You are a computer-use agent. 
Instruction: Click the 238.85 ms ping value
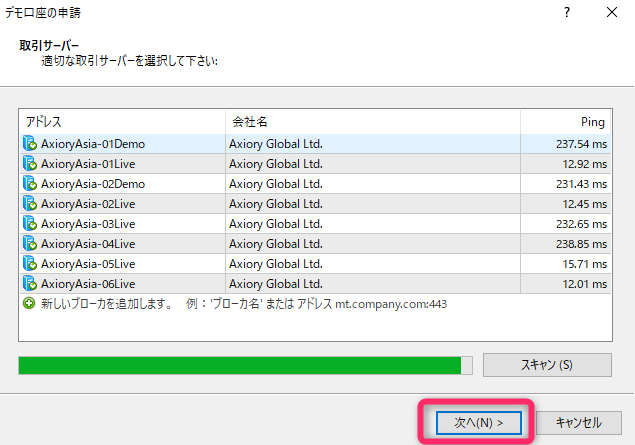(x=581, y=244)
